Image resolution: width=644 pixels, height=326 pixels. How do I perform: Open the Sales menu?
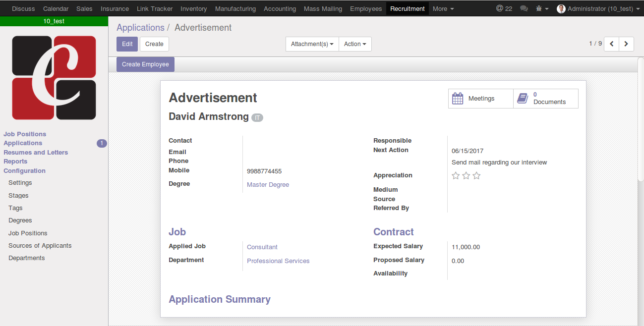(84, 9)
